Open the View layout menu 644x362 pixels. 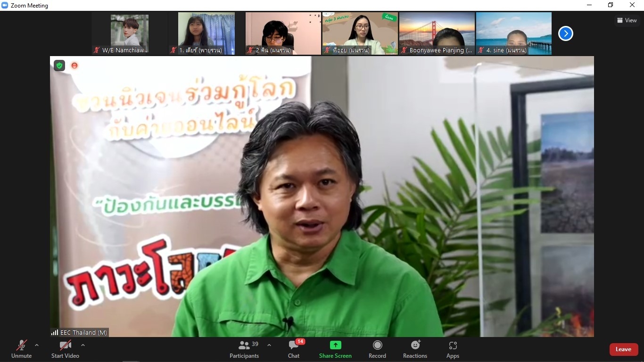point(627,20)
